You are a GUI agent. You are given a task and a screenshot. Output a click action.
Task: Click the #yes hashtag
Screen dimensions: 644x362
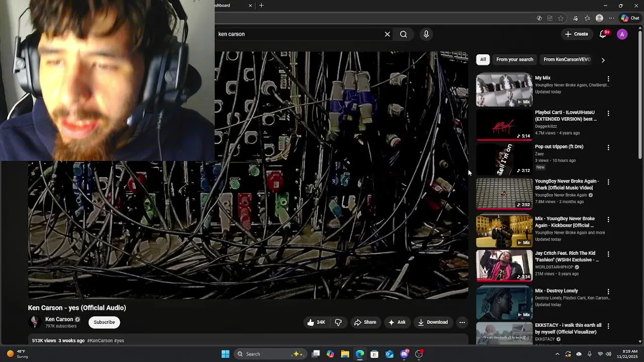click(x=119, y=341)
